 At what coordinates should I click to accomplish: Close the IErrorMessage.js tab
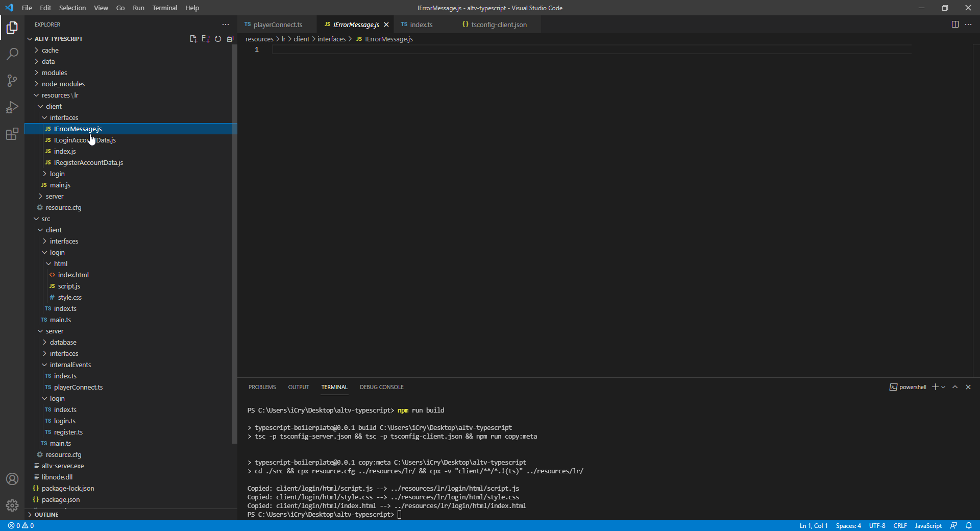click(x=386, y=25)
